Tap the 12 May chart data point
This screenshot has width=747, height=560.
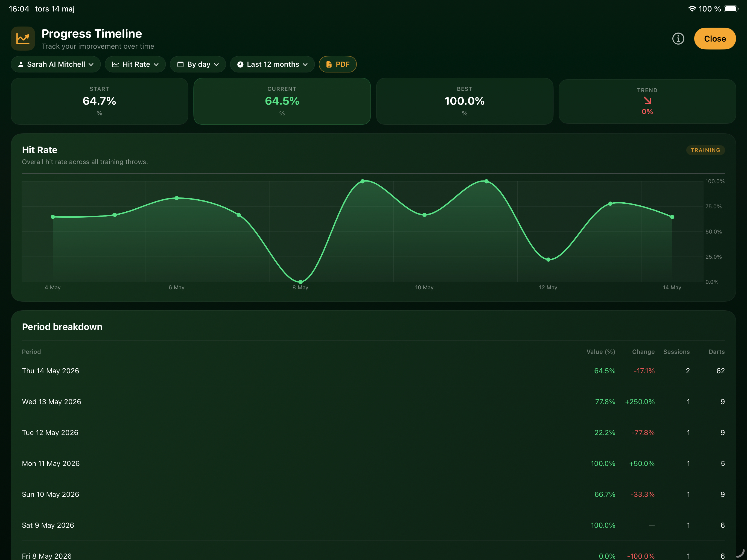pyautogui.click(x=548, y=260)
